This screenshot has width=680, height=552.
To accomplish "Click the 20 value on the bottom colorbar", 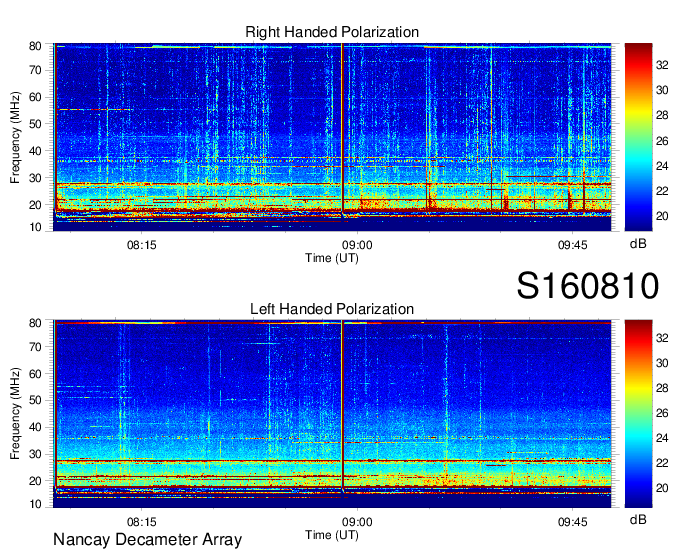I will (x=662, y=488).
